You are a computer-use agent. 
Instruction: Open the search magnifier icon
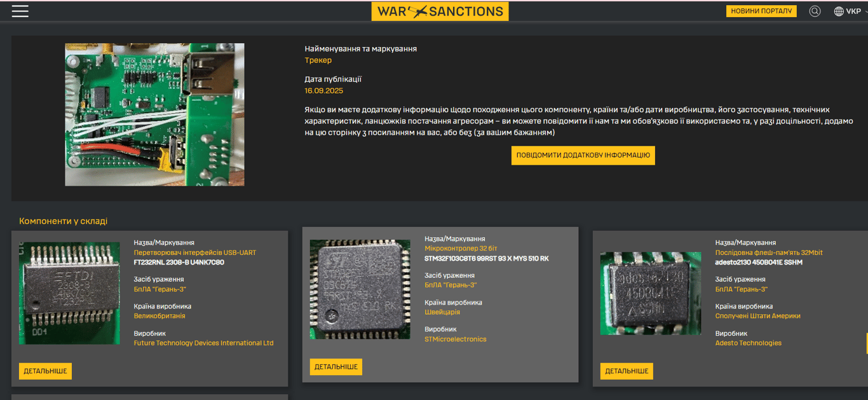(815, 11)
